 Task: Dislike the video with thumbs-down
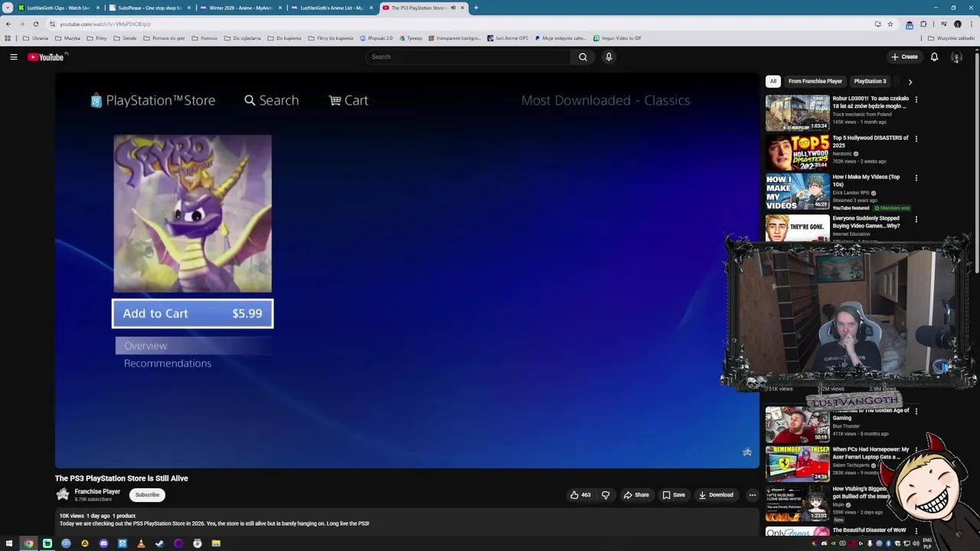click(606, 495)
